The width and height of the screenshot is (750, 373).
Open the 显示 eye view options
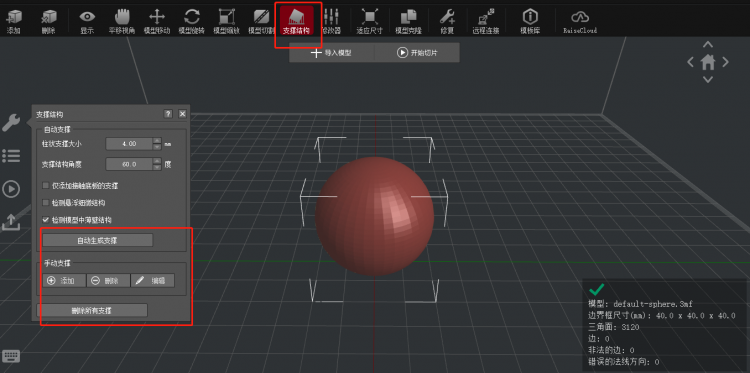(87, 21)
